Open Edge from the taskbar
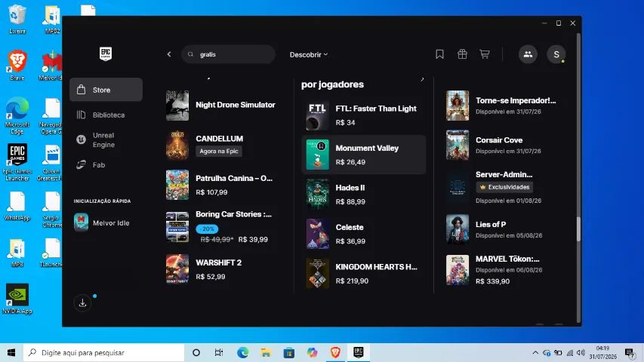This screenshot has width=644, height=362. 242,352
